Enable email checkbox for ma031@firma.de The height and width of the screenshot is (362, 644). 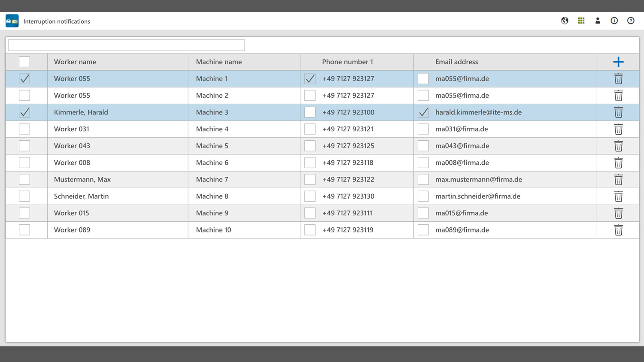point(423,129)
